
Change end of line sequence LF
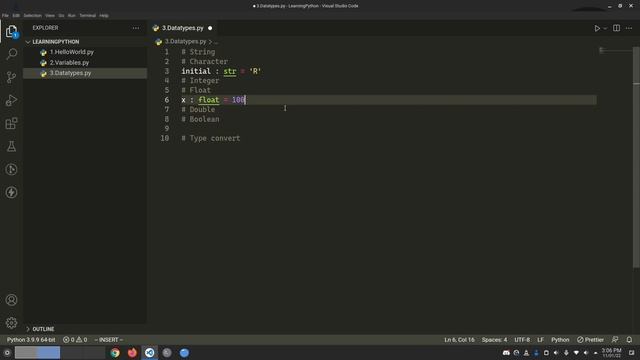540,340
